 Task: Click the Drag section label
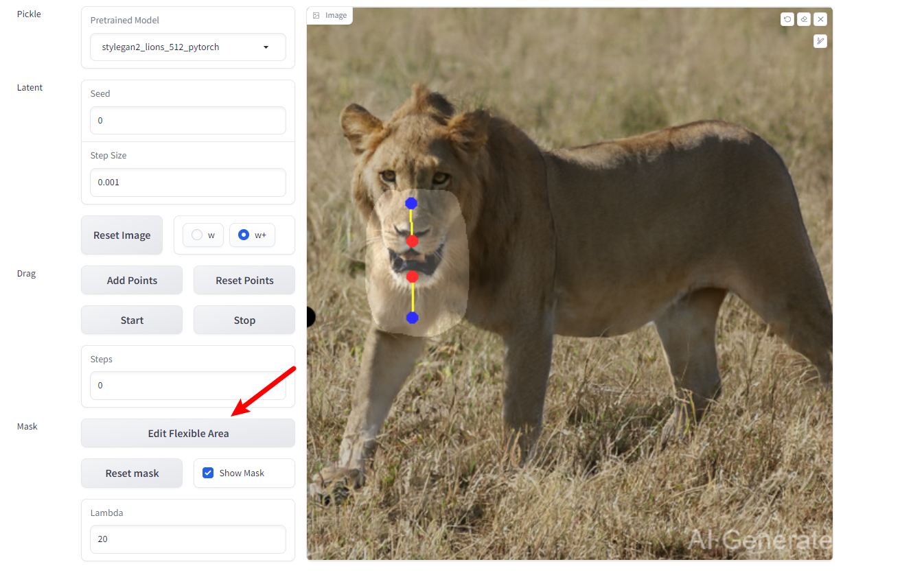coord(26,273)
